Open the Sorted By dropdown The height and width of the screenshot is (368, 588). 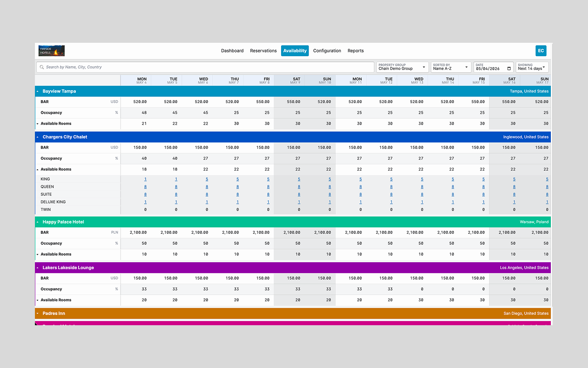pos(451,67)
